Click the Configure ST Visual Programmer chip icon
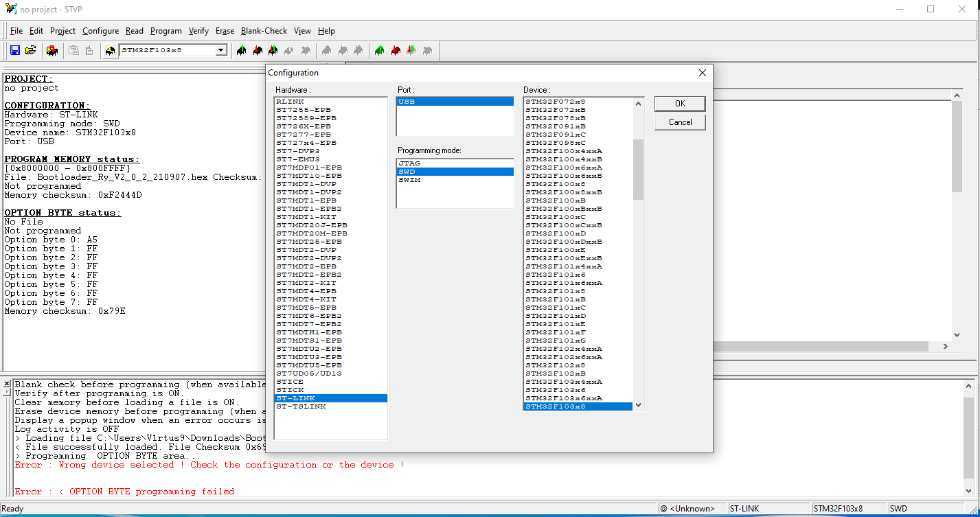 pos(110,51)
